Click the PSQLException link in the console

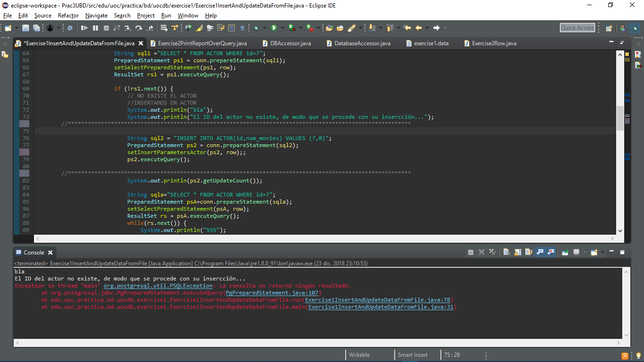click(x=158, y=286)
